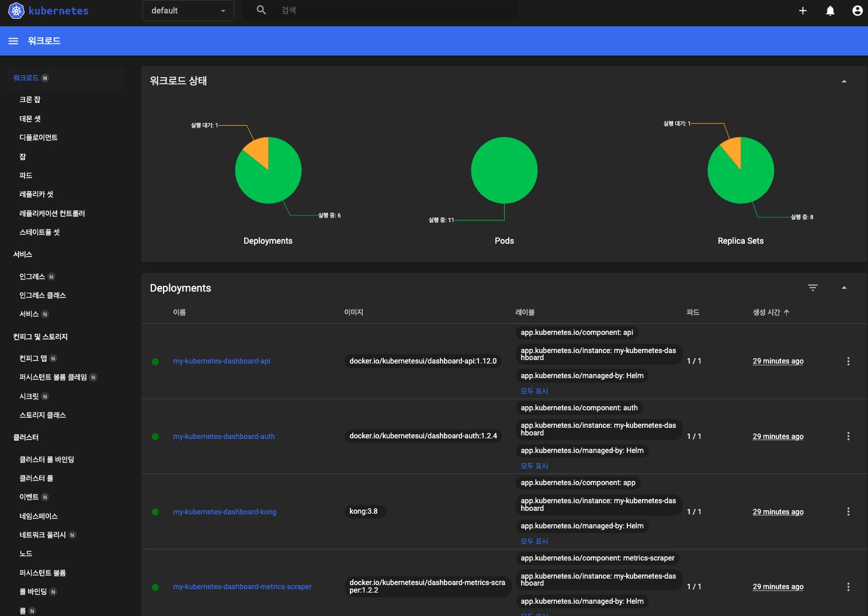Select 디플로이먼트 in the sidebar

click(39, 137)
